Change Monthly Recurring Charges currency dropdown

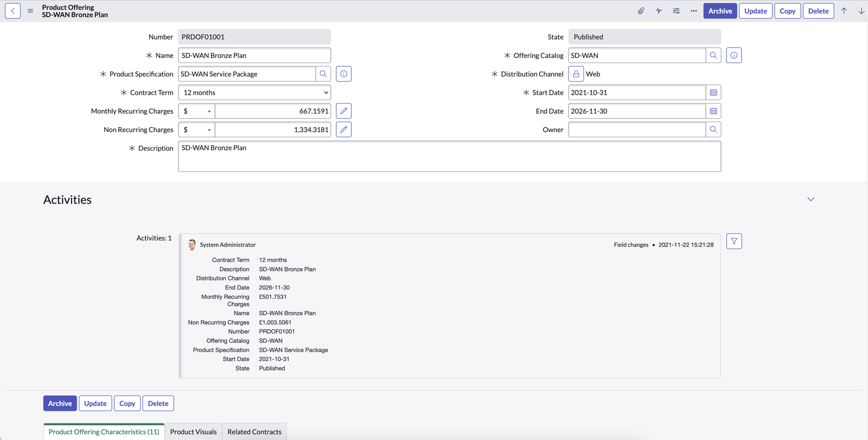coord(197,111)
